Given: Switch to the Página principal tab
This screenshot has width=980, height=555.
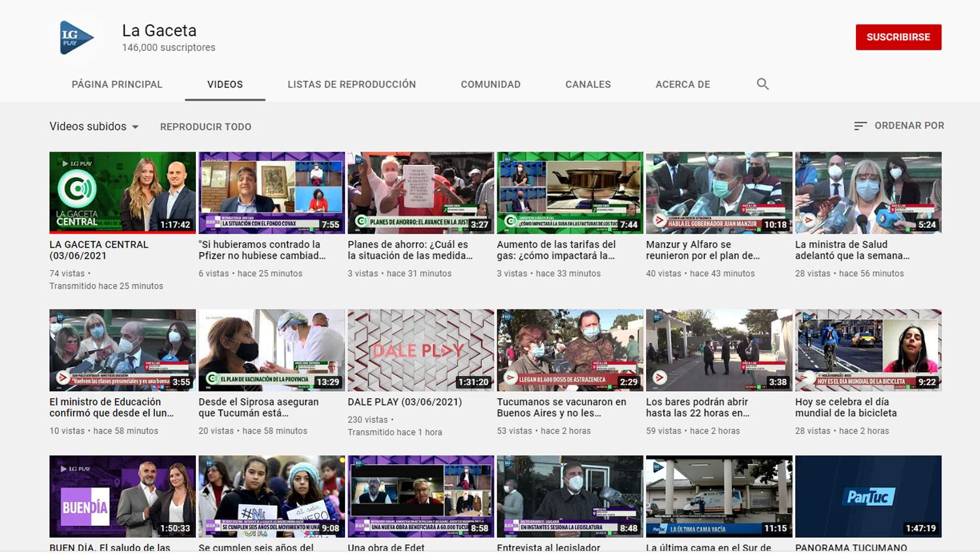Looking at the screenshot, I should pos(117,84).
